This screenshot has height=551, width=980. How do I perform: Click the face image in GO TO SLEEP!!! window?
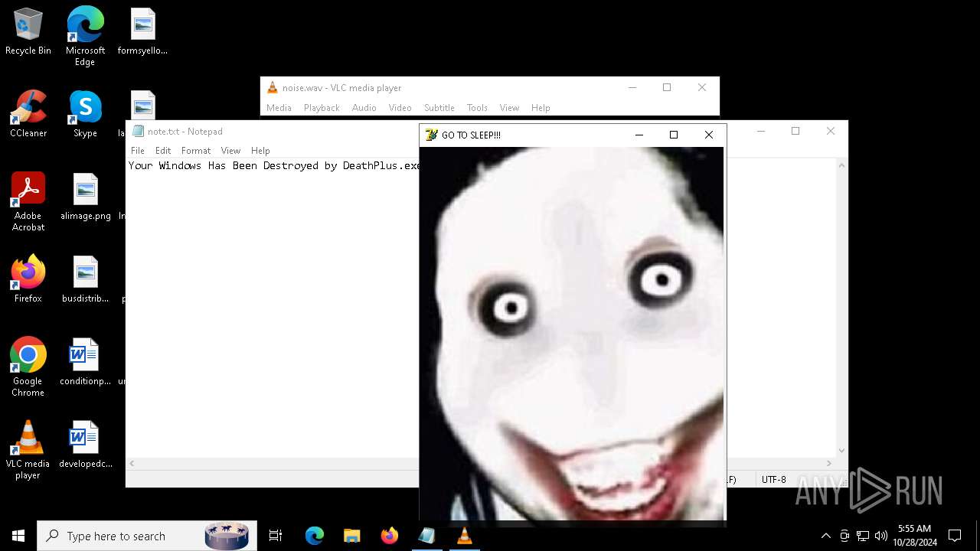point(572,334)
